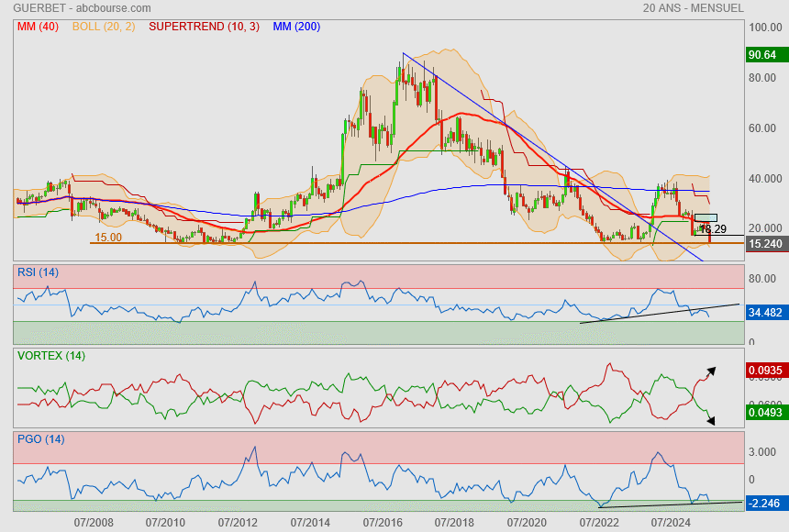The width and height of the screenshot is (789, 532).
Task: Click the green 0.0493 Vortex value badge
Action: click(x=764, y=414)
